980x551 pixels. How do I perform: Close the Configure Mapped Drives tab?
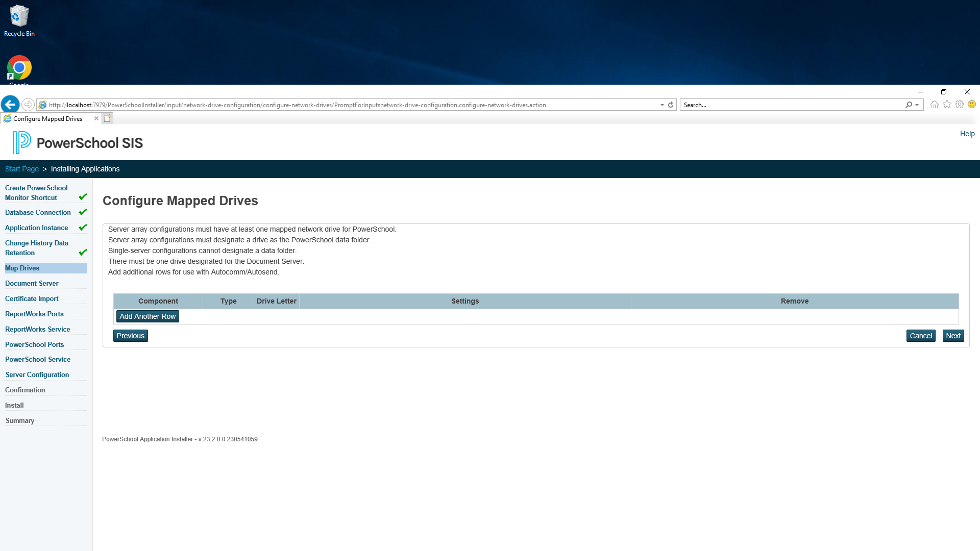(96, 118)
